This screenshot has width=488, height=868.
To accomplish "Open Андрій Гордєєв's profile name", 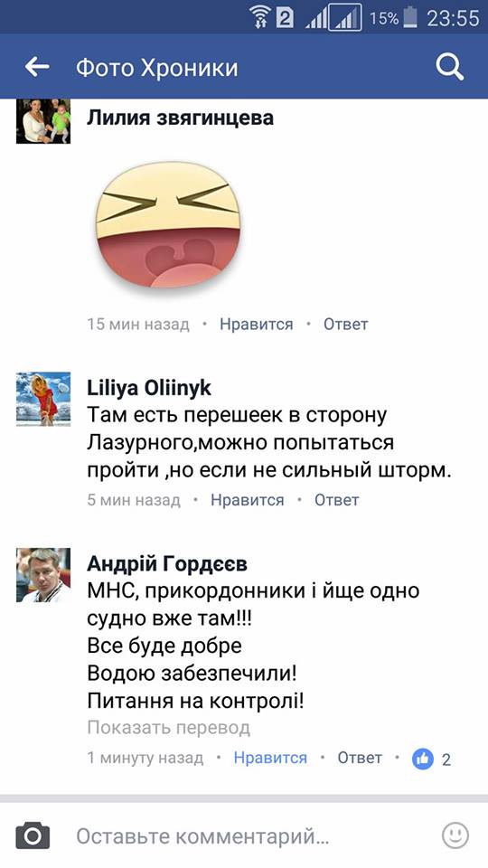I will point(167,564).
